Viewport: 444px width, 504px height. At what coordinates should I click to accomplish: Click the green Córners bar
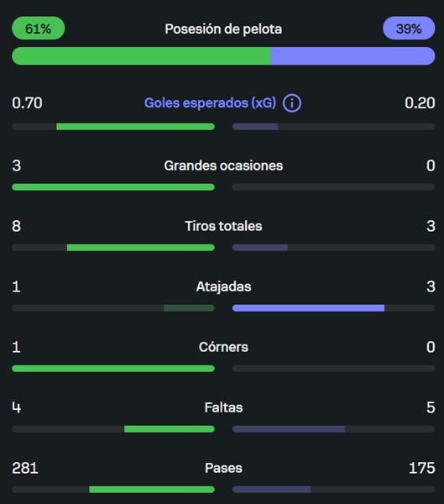[x=113, y=369]
